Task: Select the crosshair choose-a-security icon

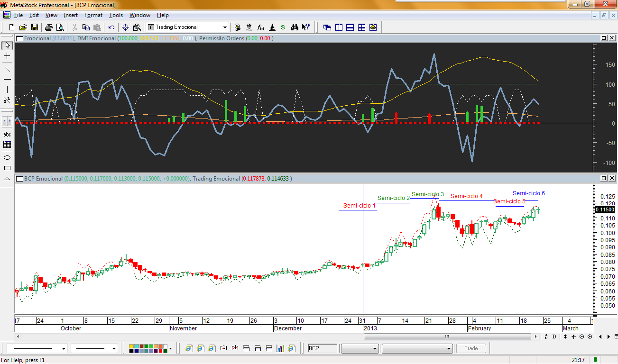Action: tap(126, 27)
